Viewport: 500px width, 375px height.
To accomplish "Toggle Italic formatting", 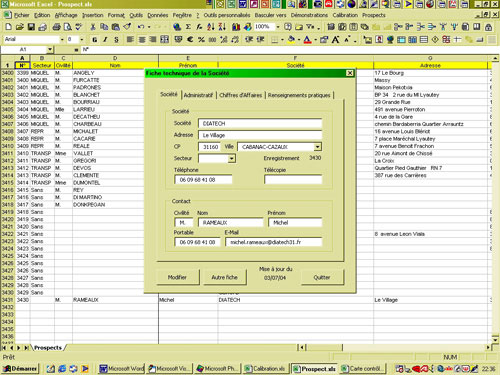I will (105, 40).
